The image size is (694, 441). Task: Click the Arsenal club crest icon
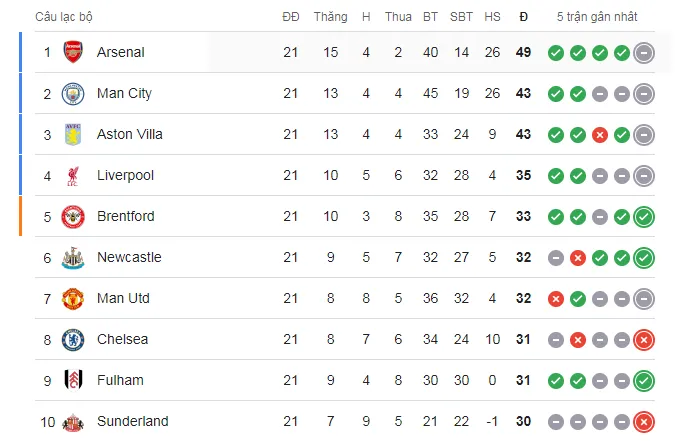coord(73,52)
